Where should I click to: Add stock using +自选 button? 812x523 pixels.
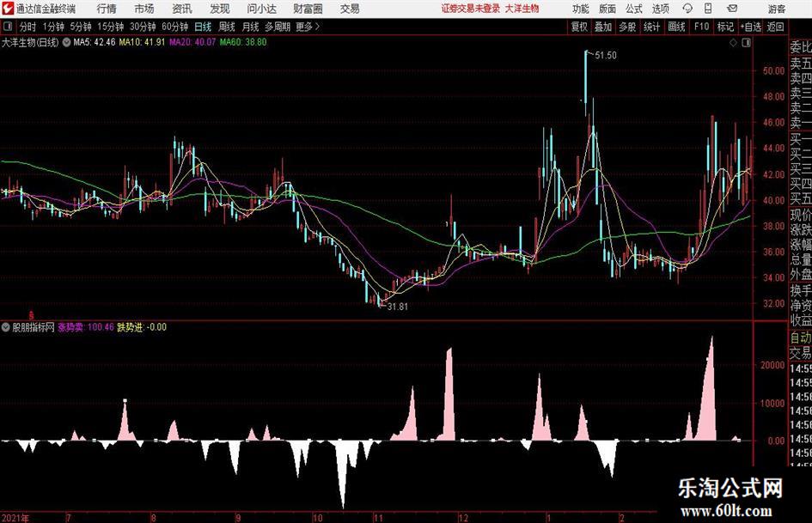point(751,27)
